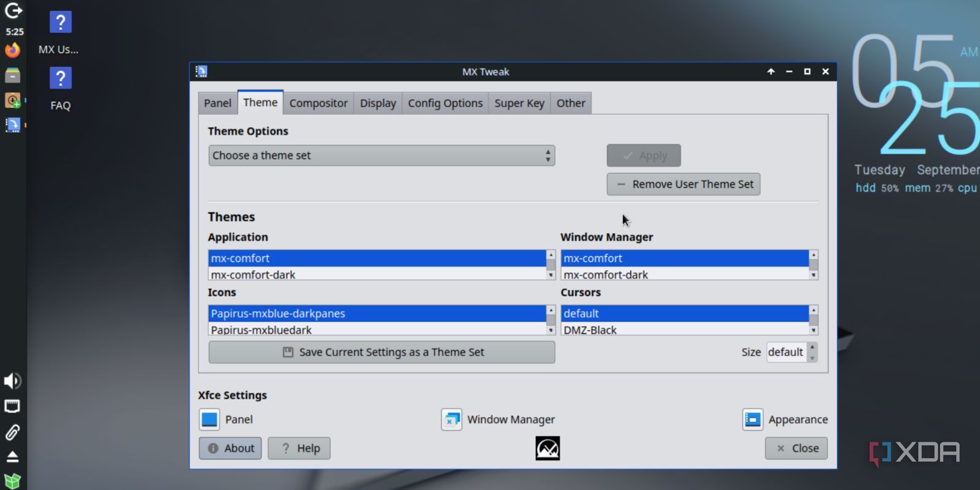
Task: Open the MX updater box icon in the panel
Action: (12, 481)
